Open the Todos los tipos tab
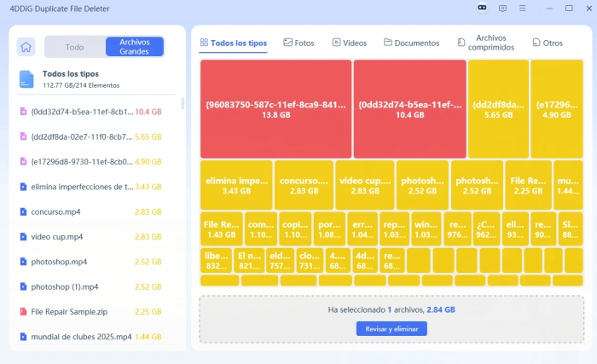Image resolution: width=597 pixels, height=364 pixels. [x=234, y=43]
